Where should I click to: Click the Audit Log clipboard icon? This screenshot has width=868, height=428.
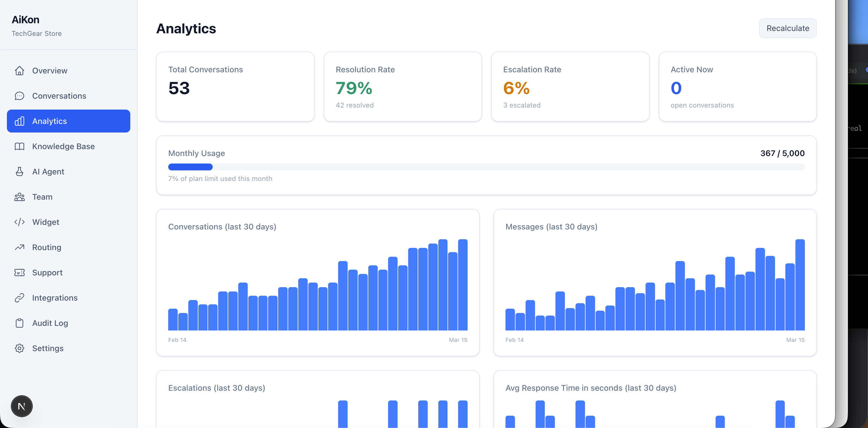pyautogui.click(x=20, y=323)
